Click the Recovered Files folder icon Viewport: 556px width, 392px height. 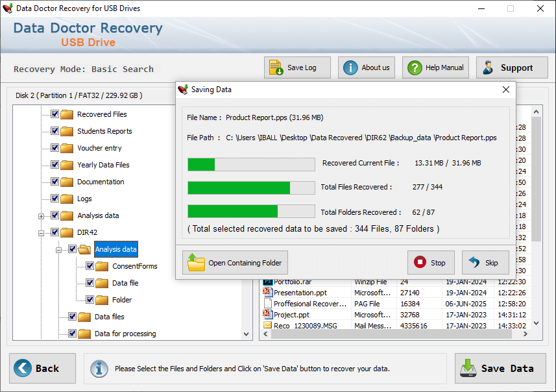coord(67,114)
